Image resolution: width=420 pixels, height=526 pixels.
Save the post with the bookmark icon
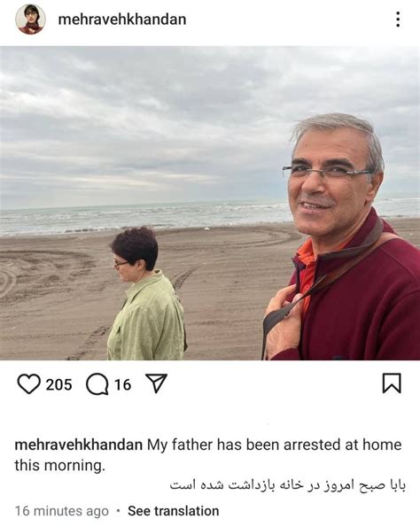click(x=392, y=383)
